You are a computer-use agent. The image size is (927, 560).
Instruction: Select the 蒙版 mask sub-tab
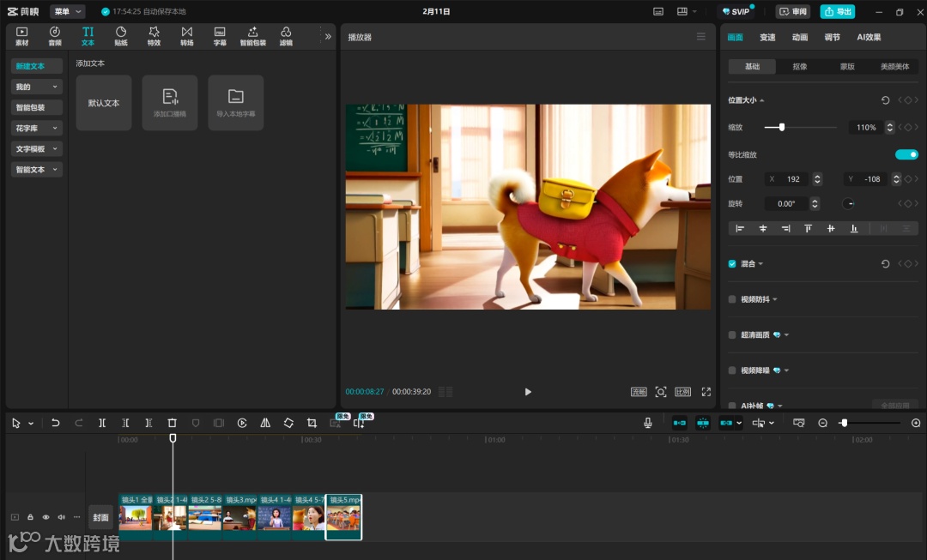847,67
